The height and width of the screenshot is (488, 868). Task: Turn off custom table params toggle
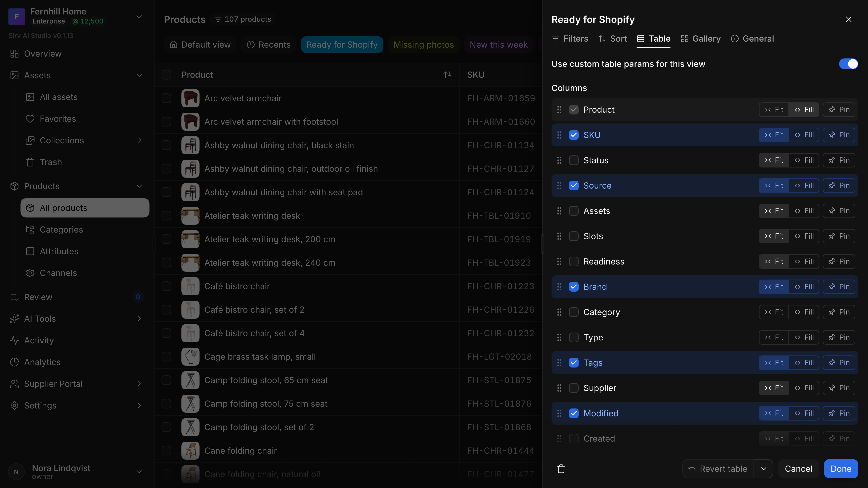pos(849,64)
